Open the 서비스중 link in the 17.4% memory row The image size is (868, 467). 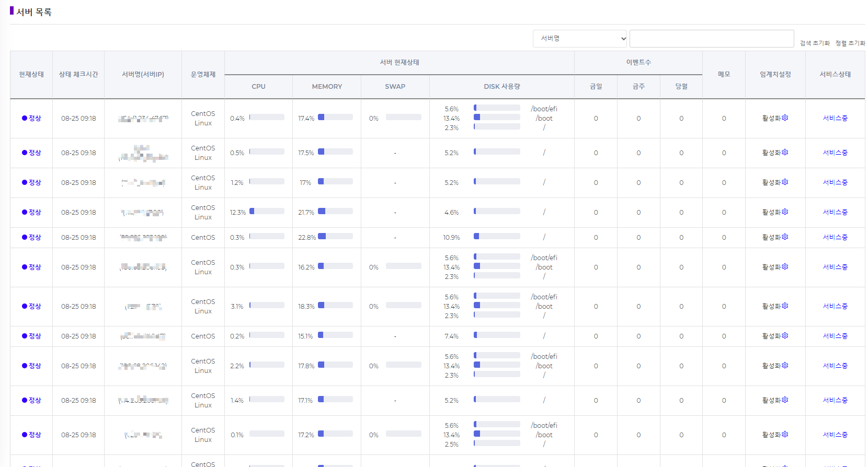click(x=835, y=118)
